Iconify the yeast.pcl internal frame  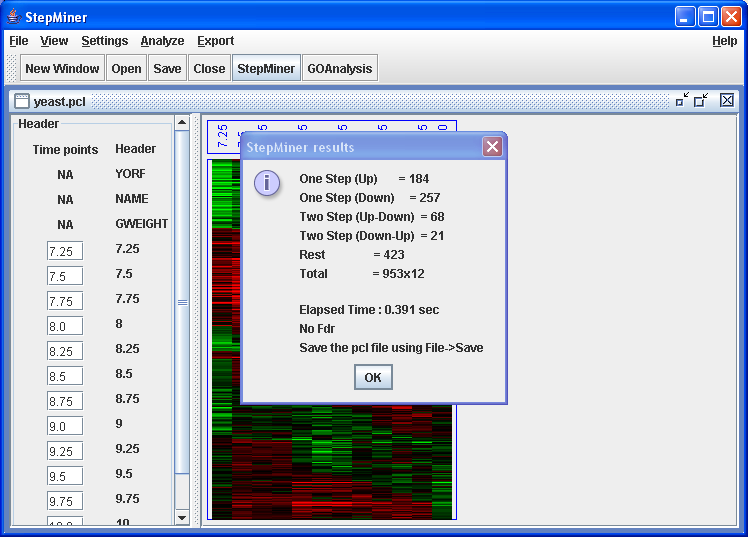point(682,100)
